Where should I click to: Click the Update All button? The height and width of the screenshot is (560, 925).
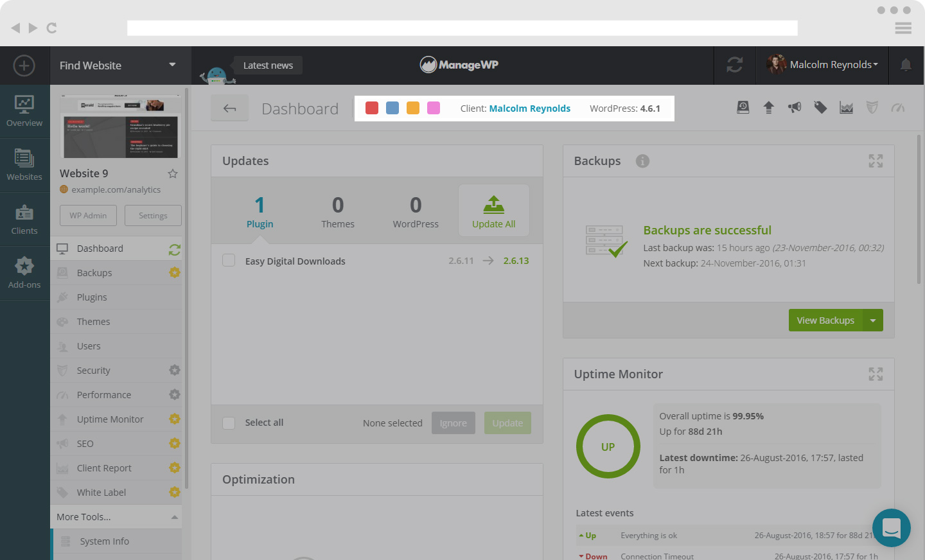494,211
